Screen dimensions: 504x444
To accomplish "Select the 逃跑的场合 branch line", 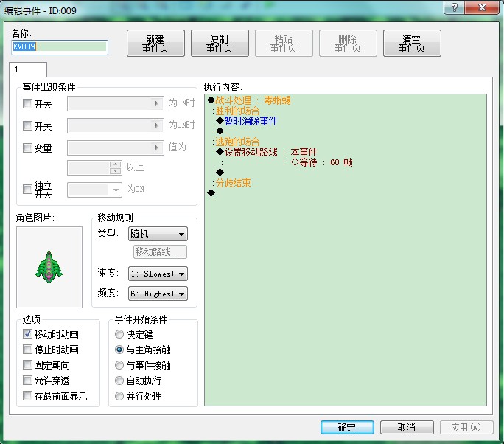I will tap(236, 142).
